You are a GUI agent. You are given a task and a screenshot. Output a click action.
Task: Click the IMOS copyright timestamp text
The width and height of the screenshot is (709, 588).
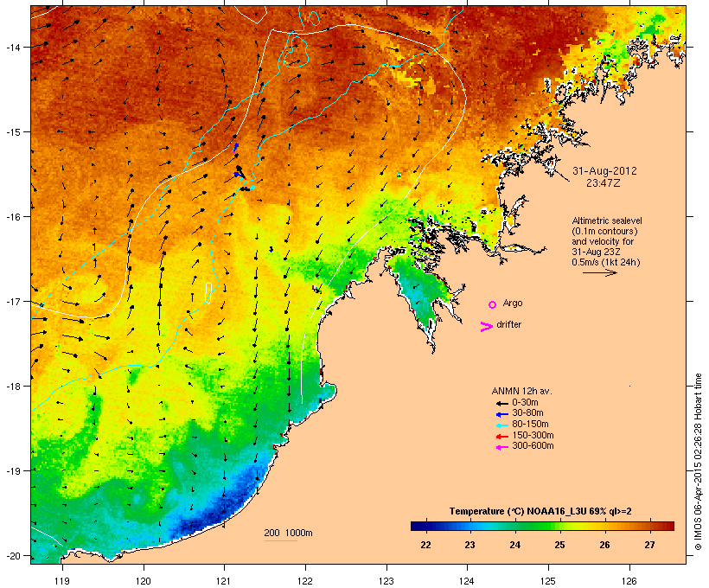[x=698, y=462]
